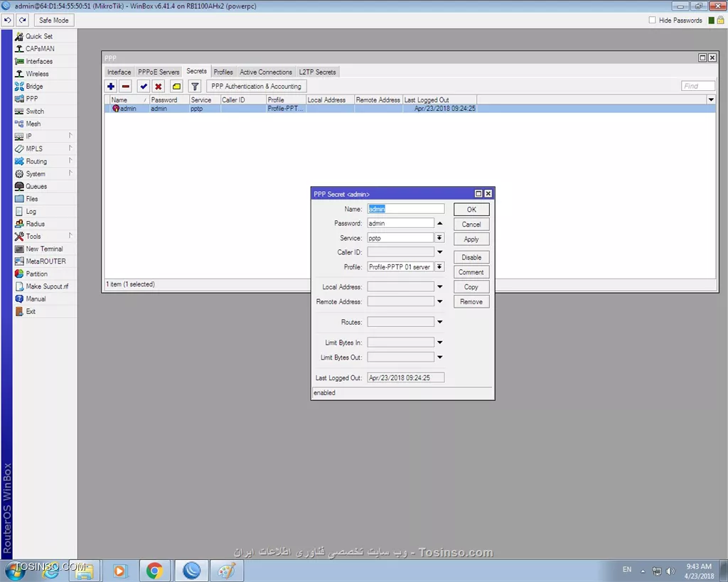Open Interfaces in the sidebar
The height and width of the screenshot is (582, 728).
(45, 61)
